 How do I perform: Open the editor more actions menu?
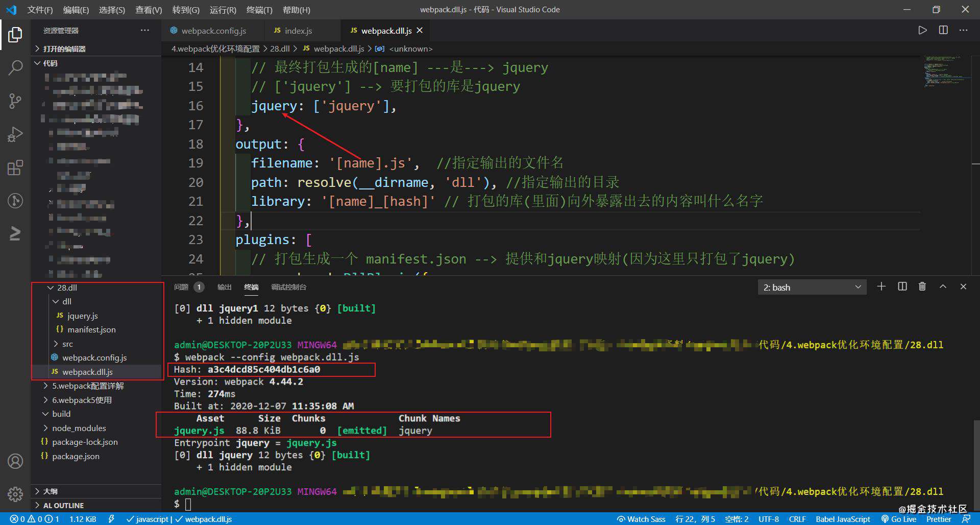964,31
